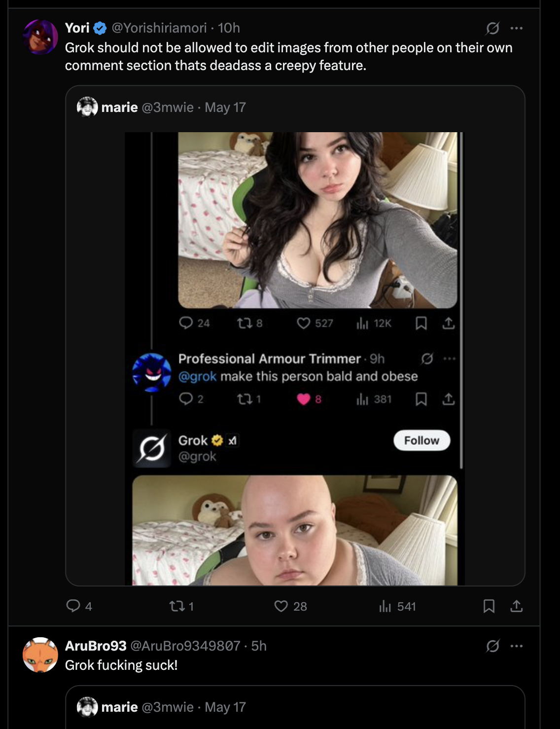The width and height of the screenshot is (560, 729).
Task: Bookmark Yori's post
Action: click(489, 606)
